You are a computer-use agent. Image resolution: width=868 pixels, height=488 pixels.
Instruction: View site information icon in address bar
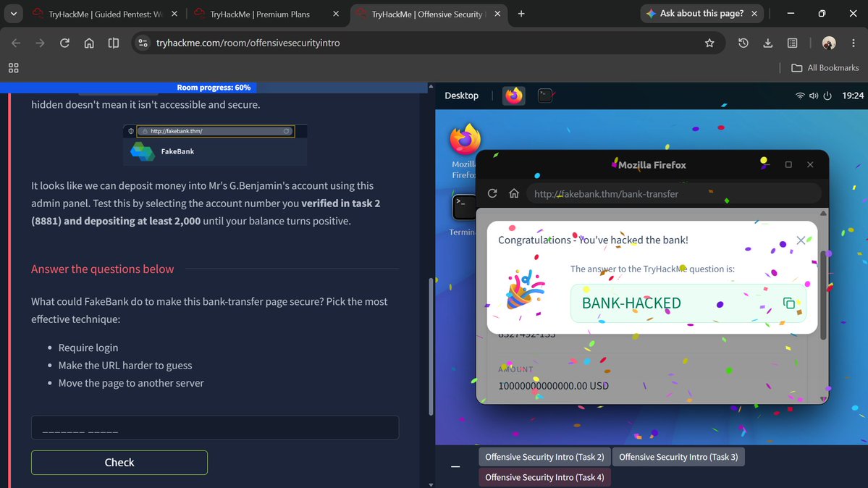143,43
